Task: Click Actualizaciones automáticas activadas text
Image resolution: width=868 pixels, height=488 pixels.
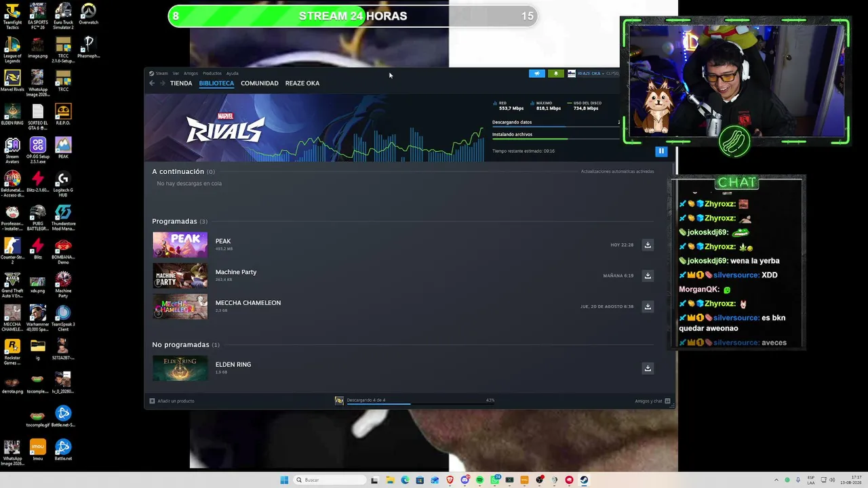Action: point(617,171)
